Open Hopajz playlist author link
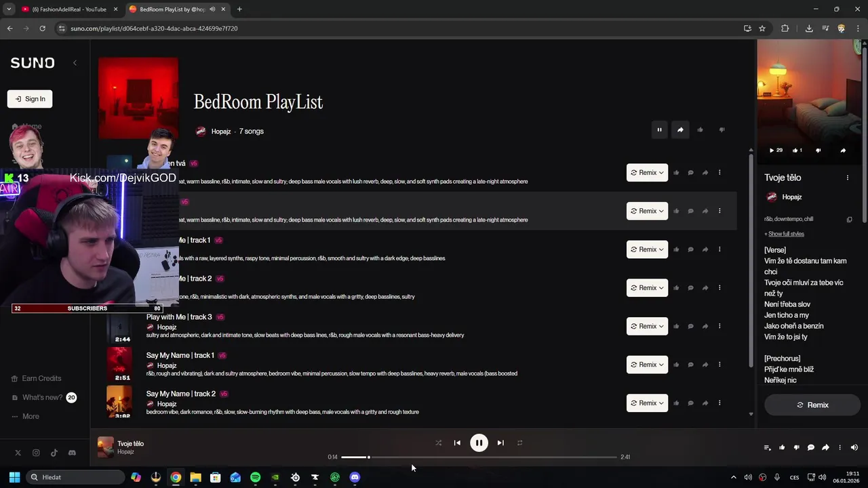Image resolution: width=868 pixels, height=488 pixels. 221,131
